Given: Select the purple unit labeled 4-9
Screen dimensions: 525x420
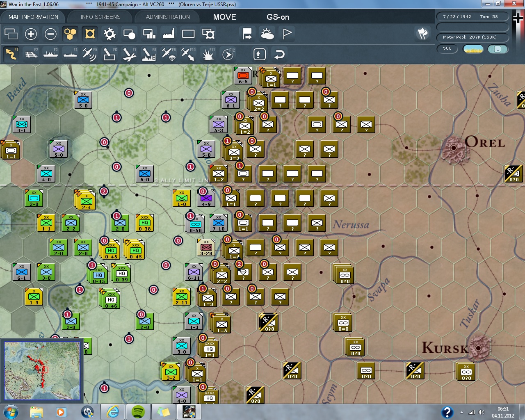Looking at the screenshot, I should click(206, 199).
